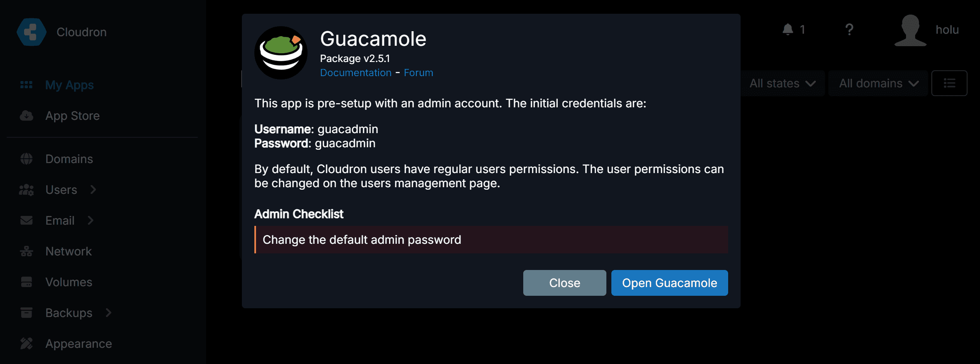
Task: Click the Domains globe icon
Action: [x=27, y=159]
